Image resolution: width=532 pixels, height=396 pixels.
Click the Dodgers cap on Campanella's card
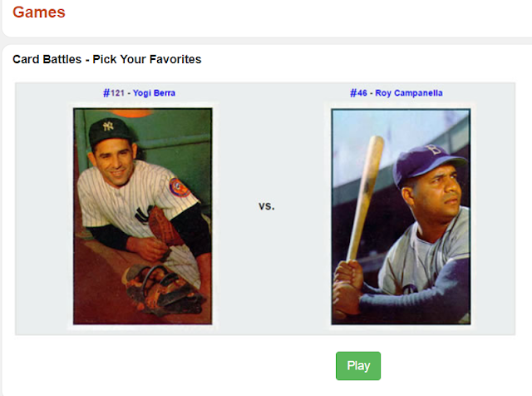(x=427, y=163)
